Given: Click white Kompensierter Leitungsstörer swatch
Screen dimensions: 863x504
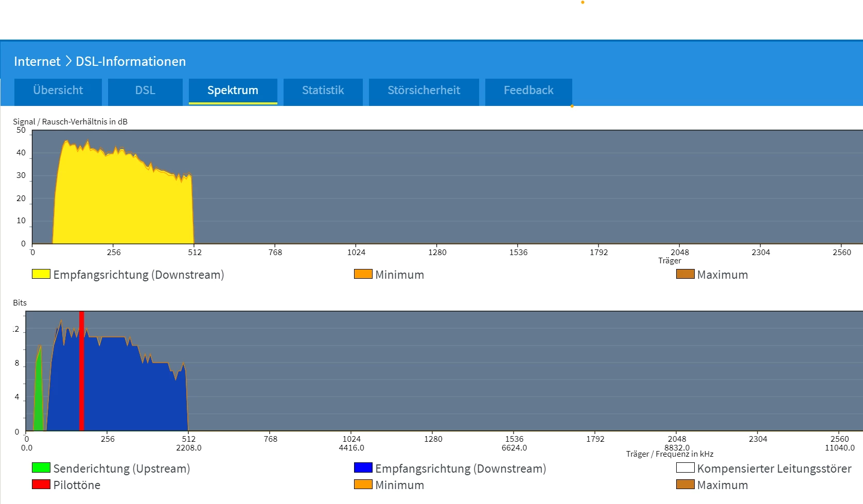Looking at the screenshot, I should (685, 468).
